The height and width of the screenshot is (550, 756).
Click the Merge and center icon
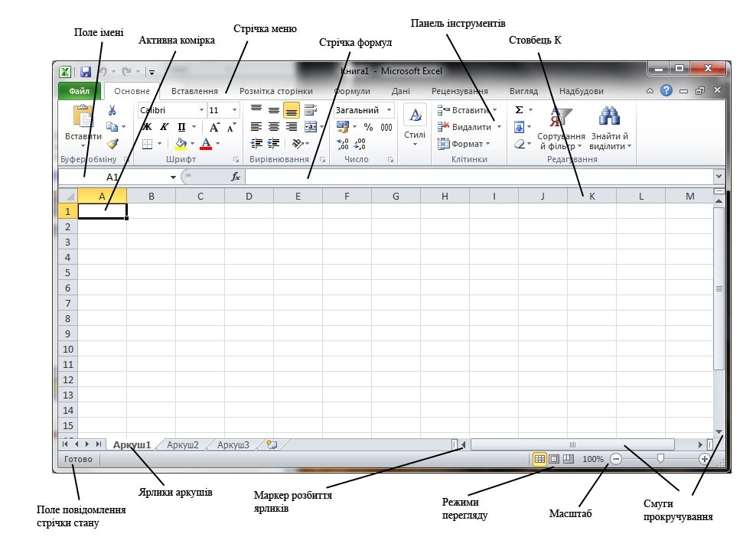click(311, 127)
